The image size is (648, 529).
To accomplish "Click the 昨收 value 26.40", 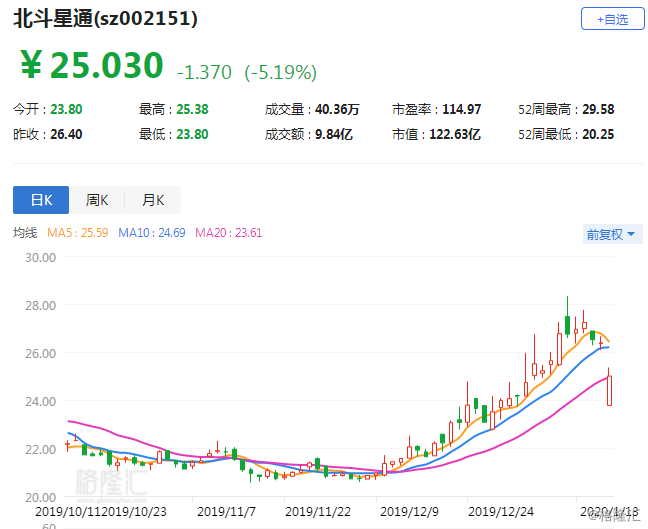I will click(66, 134).
